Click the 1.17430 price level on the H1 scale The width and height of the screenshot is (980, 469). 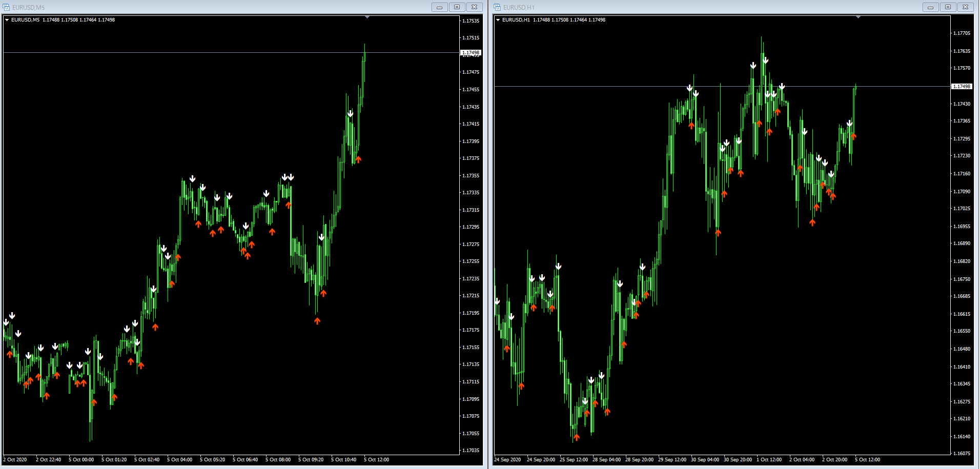[962, 104]
